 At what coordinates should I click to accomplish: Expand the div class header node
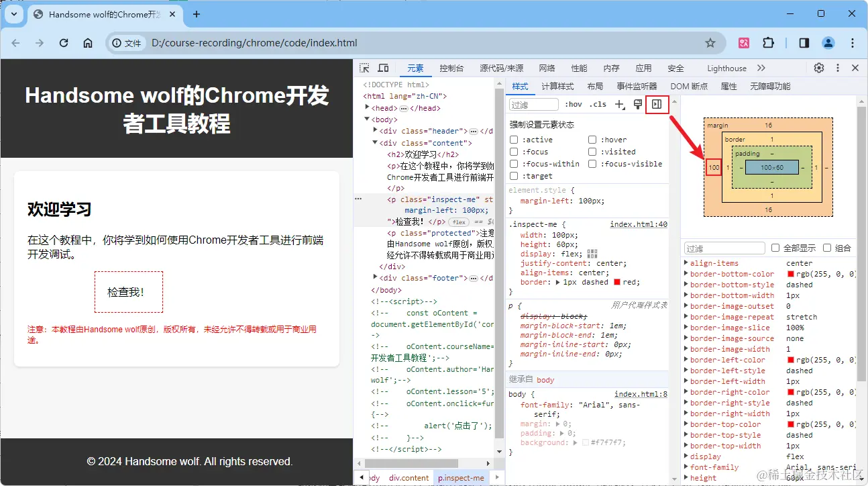coord(376,131)
